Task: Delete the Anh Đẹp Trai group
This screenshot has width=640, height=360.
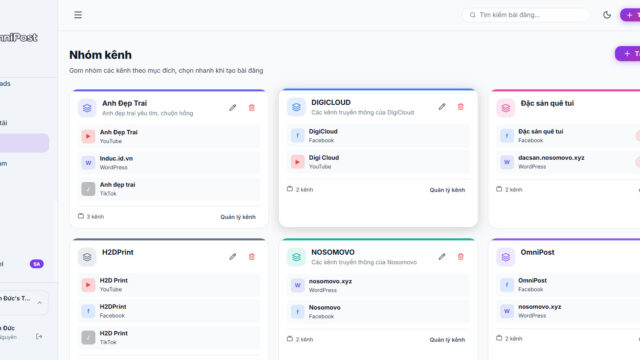Action: [252, 108]
